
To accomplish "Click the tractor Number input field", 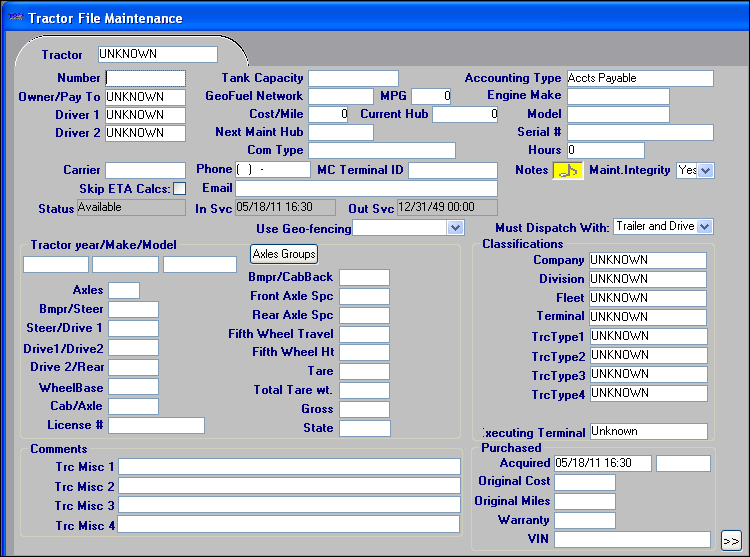I will click(x=145, y=78).
